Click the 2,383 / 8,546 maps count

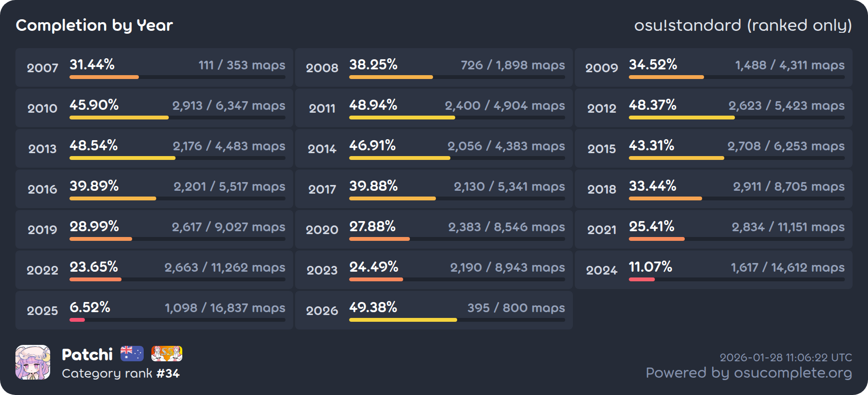point(506,227)
